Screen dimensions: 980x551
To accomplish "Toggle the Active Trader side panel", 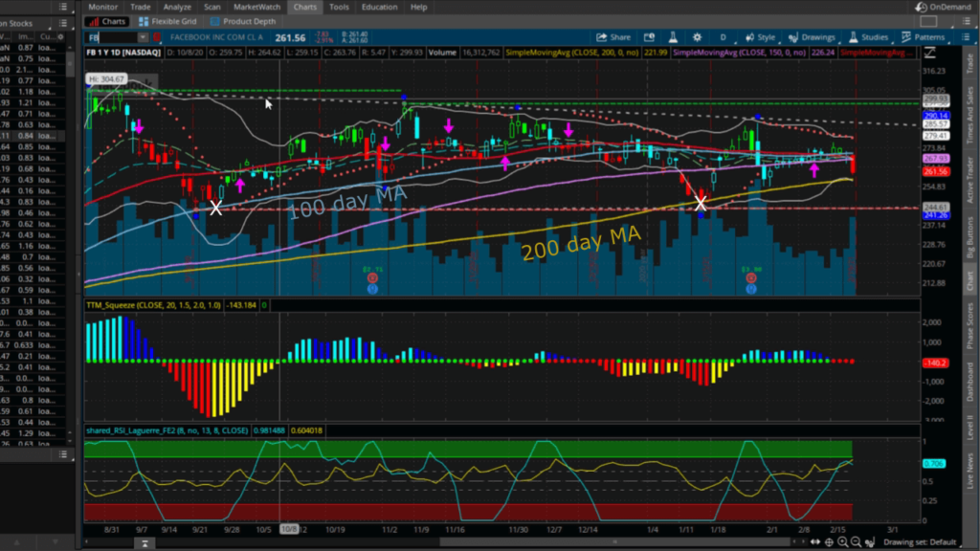I will [970, 180].
